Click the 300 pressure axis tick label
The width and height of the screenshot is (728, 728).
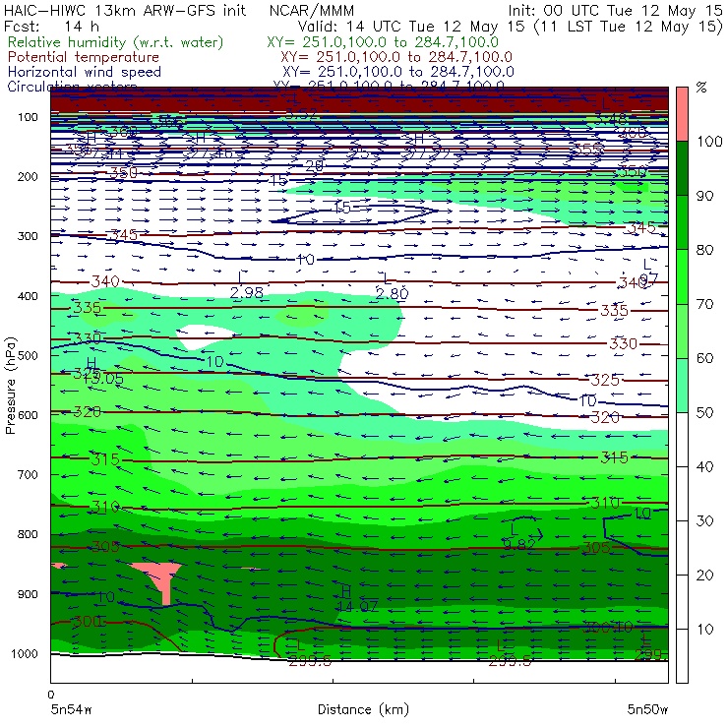28,236
